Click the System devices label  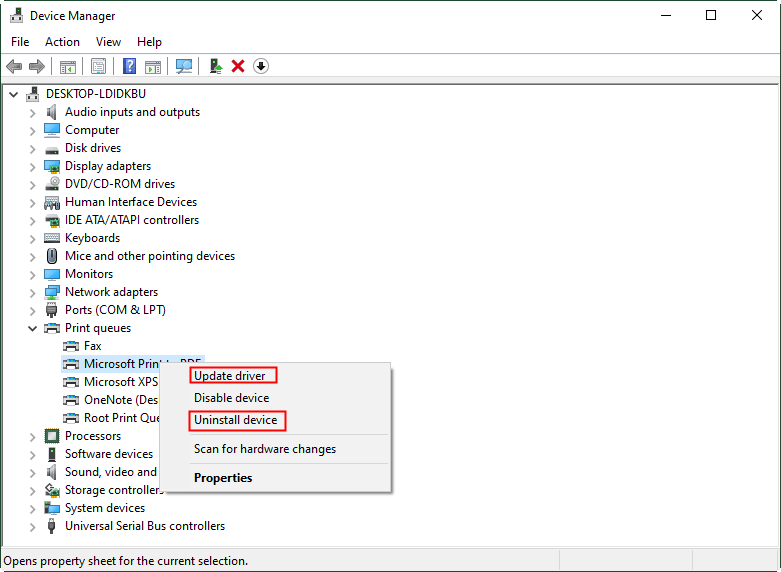click(105, 508)
